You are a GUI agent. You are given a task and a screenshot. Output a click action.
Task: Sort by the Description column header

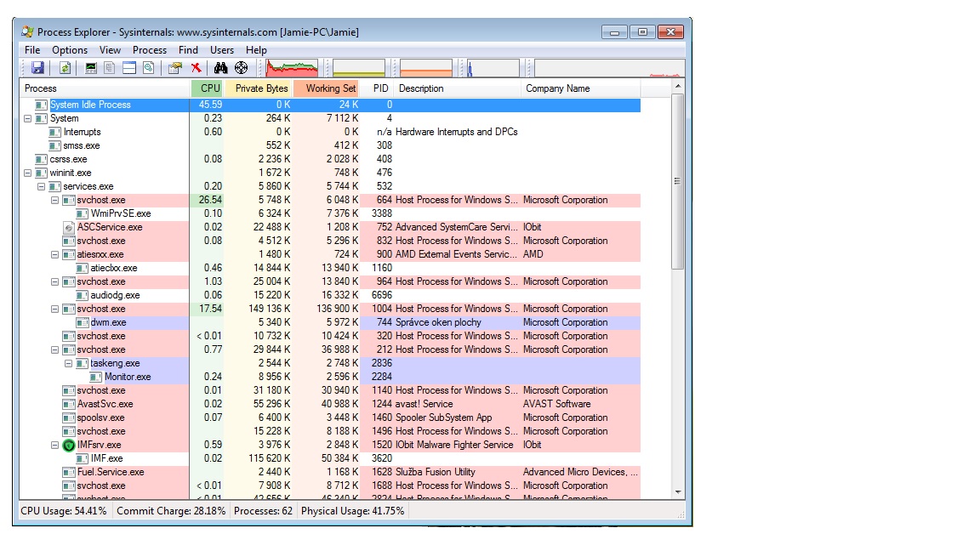point(458,88)
